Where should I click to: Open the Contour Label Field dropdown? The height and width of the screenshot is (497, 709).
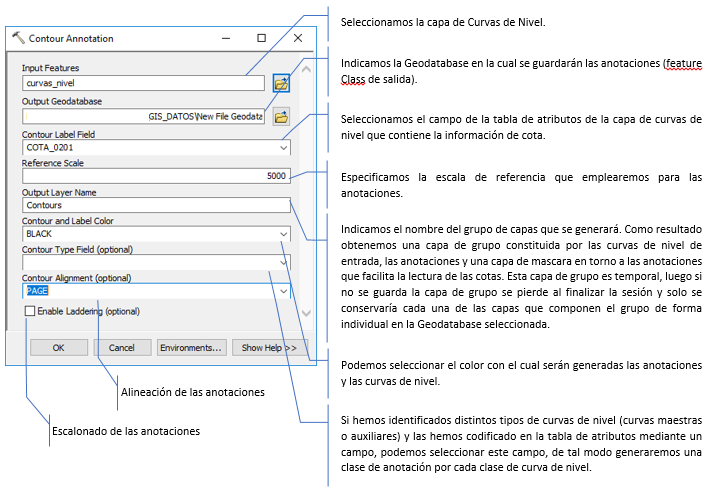click(285, 147)
